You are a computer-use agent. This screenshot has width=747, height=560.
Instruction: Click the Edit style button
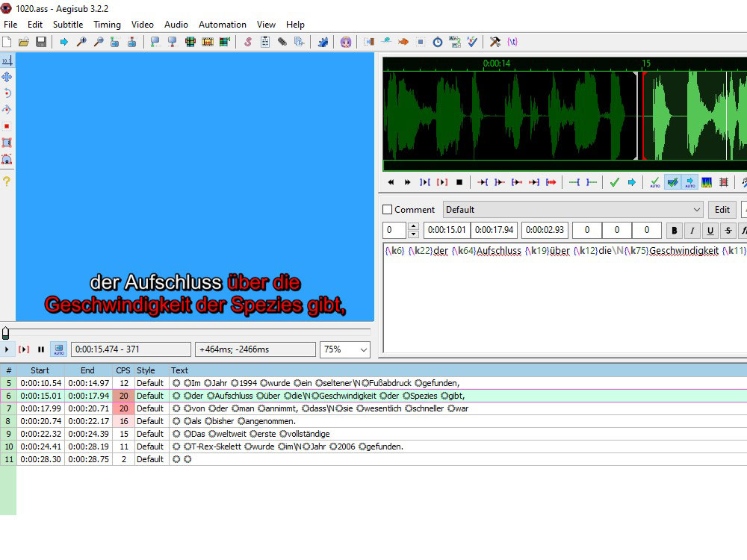point(722,210)
